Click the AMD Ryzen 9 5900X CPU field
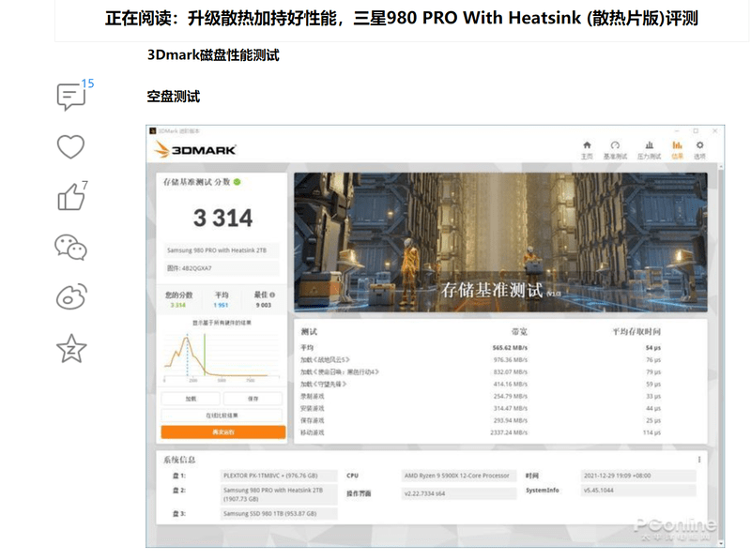This screenshot has height=560, width=751. 459,476
